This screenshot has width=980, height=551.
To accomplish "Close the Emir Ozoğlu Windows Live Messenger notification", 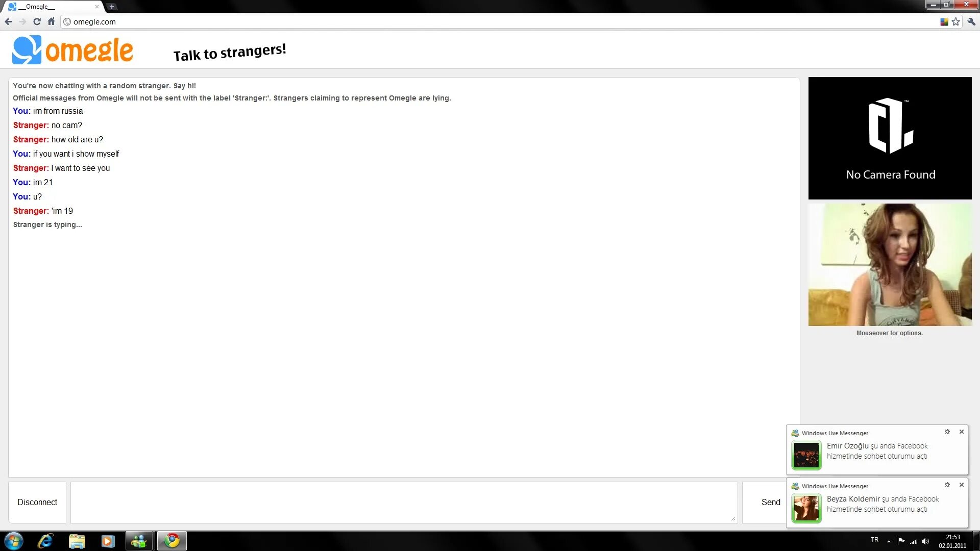I will click(x=961, y=431).
